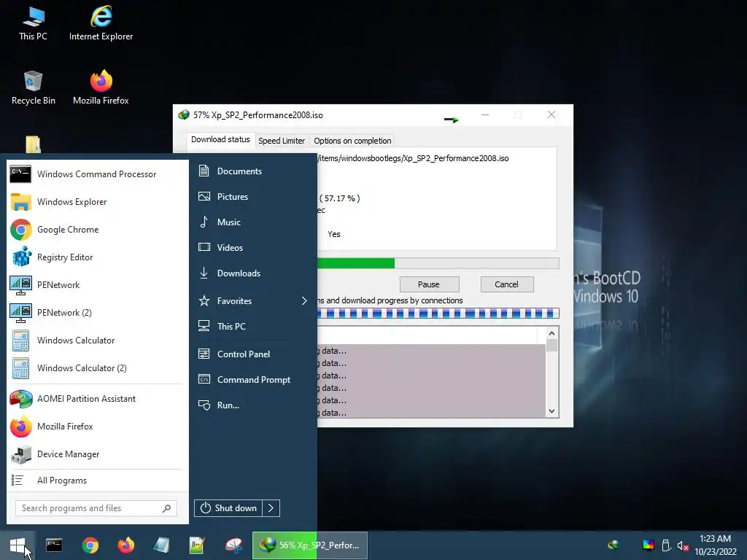The height and width of the screenshot is (560, 747).
Task: Switch to Speed Limiter tab
Action: [x=282, y=141]
